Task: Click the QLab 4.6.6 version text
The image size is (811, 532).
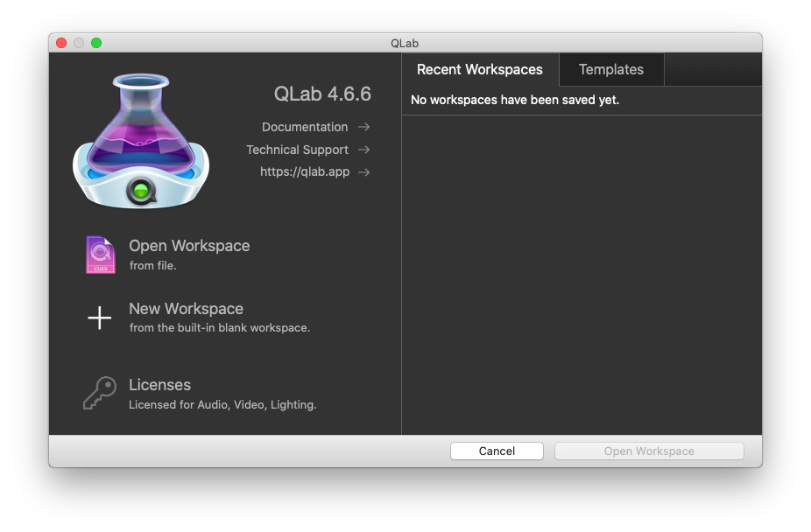Action: pyautogui.click(x=322, y=94)
